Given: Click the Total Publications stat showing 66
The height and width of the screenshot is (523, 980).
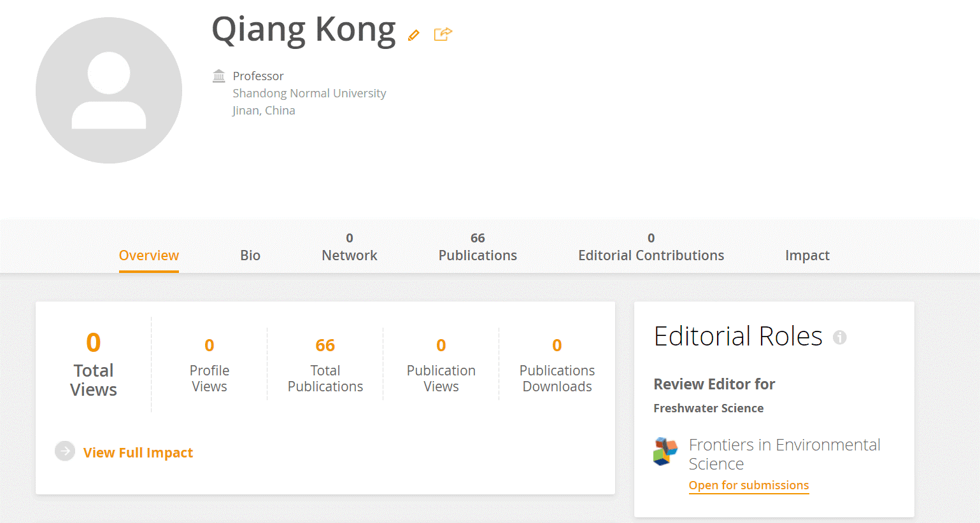Looking at the screenshot, I should 325,364.
